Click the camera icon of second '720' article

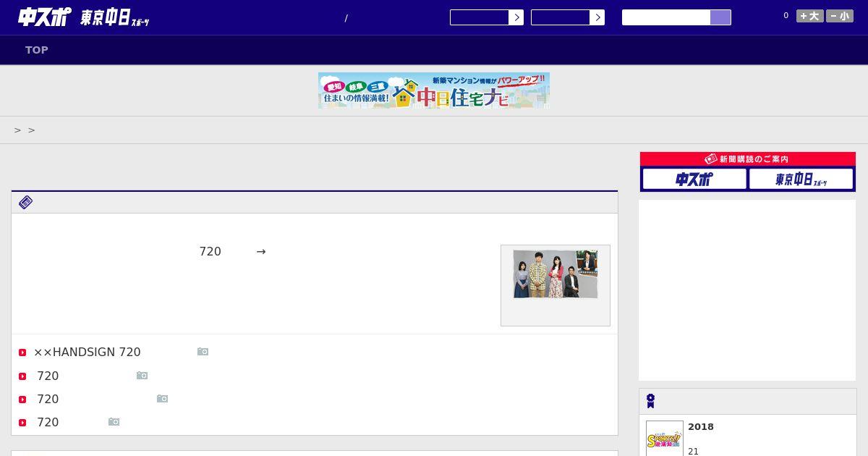142,376
